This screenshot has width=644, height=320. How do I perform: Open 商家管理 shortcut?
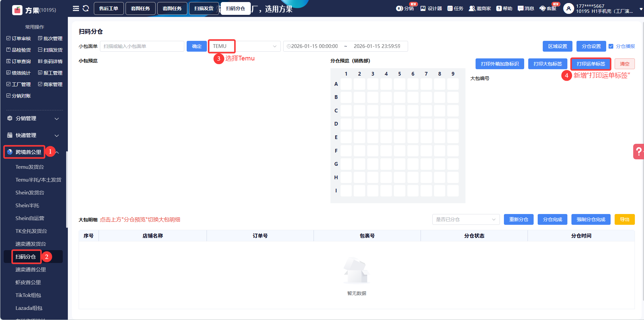click(x=50, y=84)
